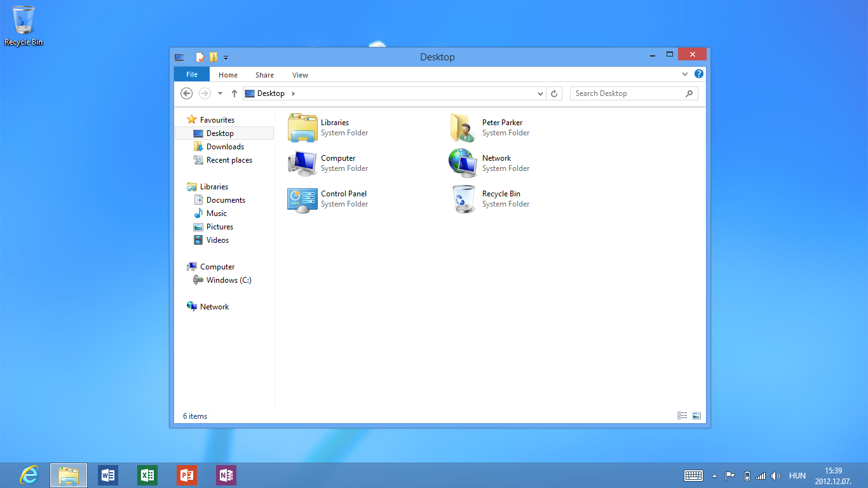This screenshot has height=488, width=868.
Task: Click the Properties icon in the title bar
Action: [x=200, y=57]
